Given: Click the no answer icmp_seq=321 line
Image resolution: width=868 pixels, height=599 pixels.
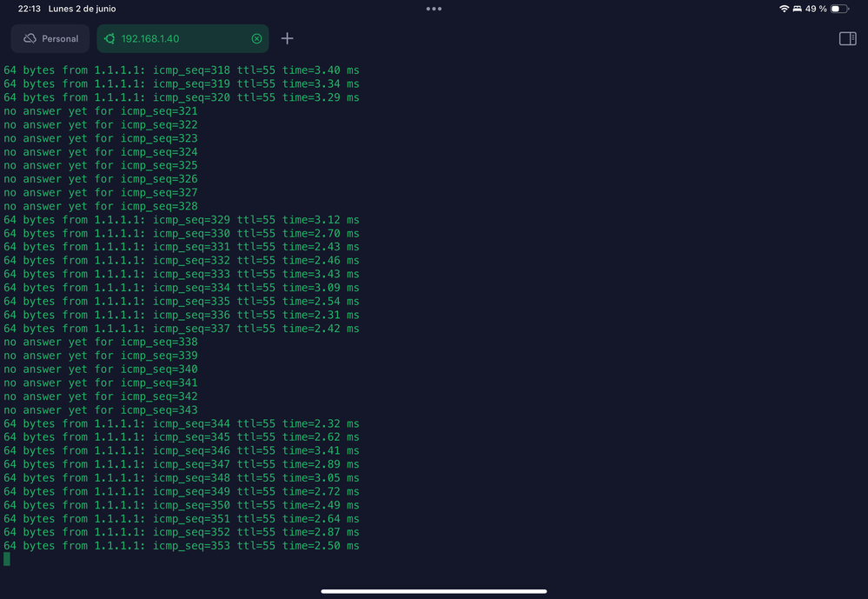Looking at the screenshot, I should coord(100,111).
